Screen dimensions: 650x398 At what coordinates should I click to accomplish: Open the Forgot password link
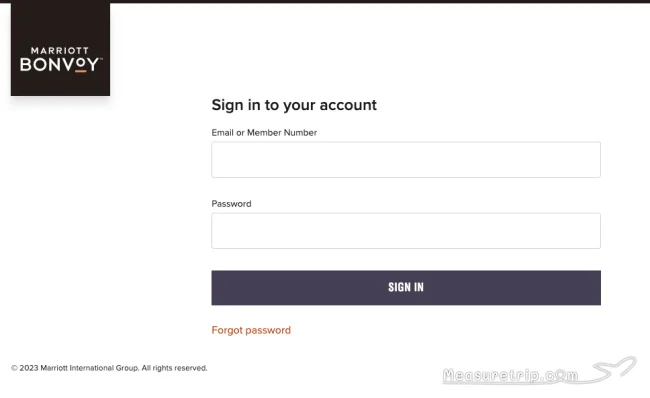(x=251, y=330)
